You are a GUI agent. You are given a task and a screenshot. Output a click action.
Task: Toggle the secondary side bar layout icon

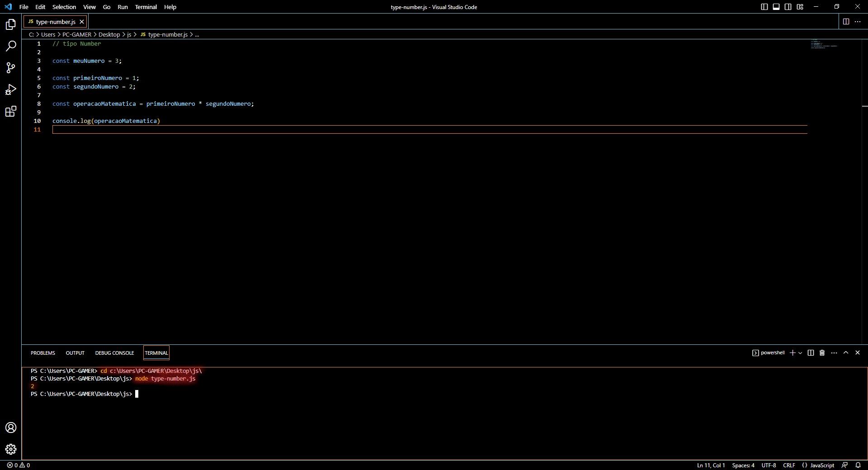point(788,7)
